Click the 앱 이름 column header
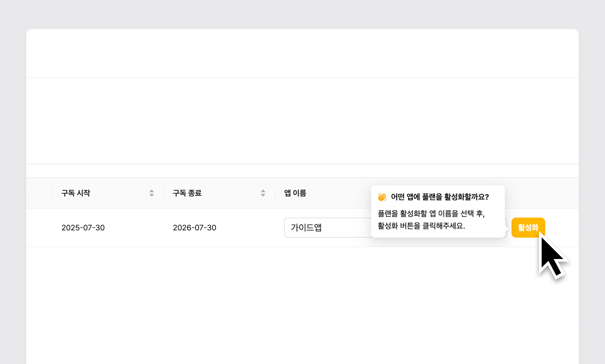This screenshot has width=605, height=364. click(295, 193)
